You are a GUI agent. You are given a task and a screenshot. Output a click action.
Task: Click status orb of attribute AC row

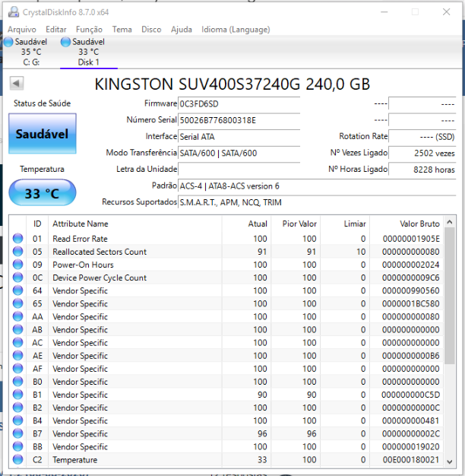pyautogui.click(x=18, y=342)
